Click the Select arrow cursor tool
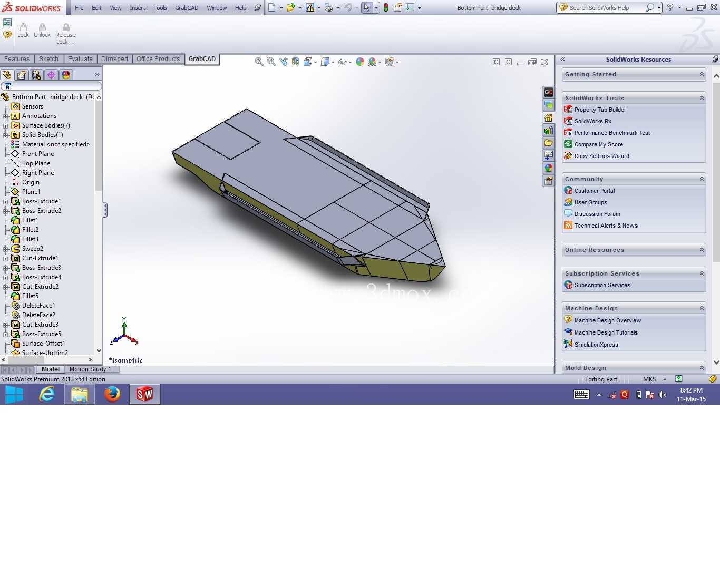This screenshot has height=588, width=720. 366,7
